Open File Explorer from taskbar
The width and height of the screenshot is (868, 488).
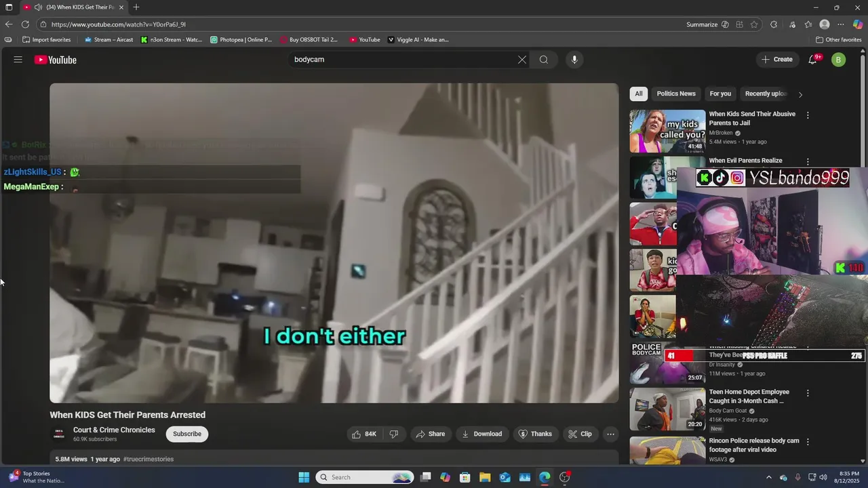(485, 477)
